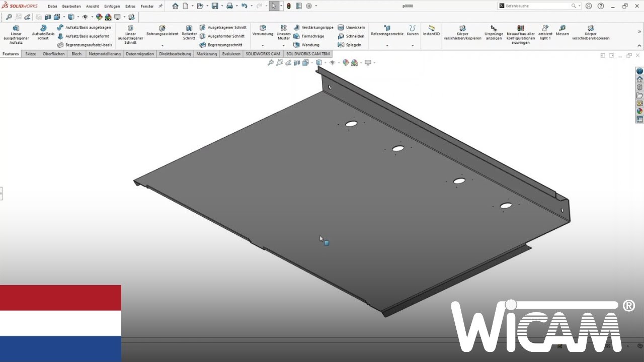Expand the arrow under Bohrungsassistent

(x=162, y=46)
